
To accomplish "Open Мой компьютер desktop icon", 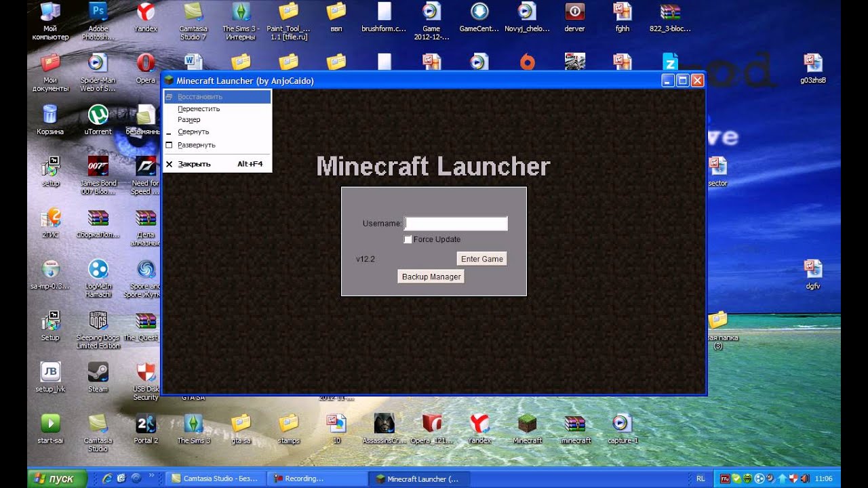I will [50, 20].
